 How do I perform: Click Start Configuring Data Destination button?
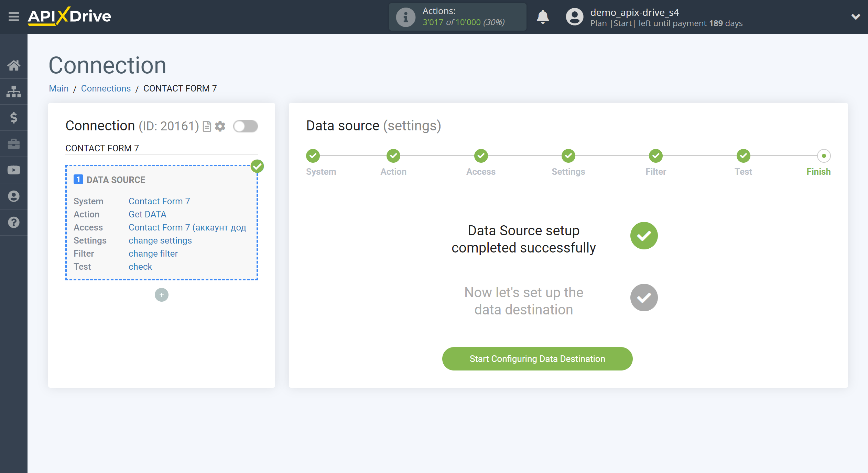537,359
